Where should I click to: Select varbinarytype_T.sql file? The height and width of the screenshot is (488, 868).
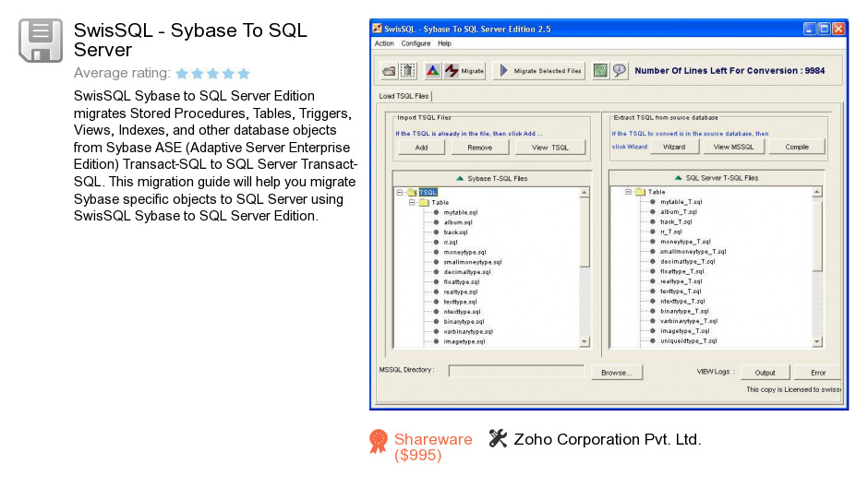689,321
